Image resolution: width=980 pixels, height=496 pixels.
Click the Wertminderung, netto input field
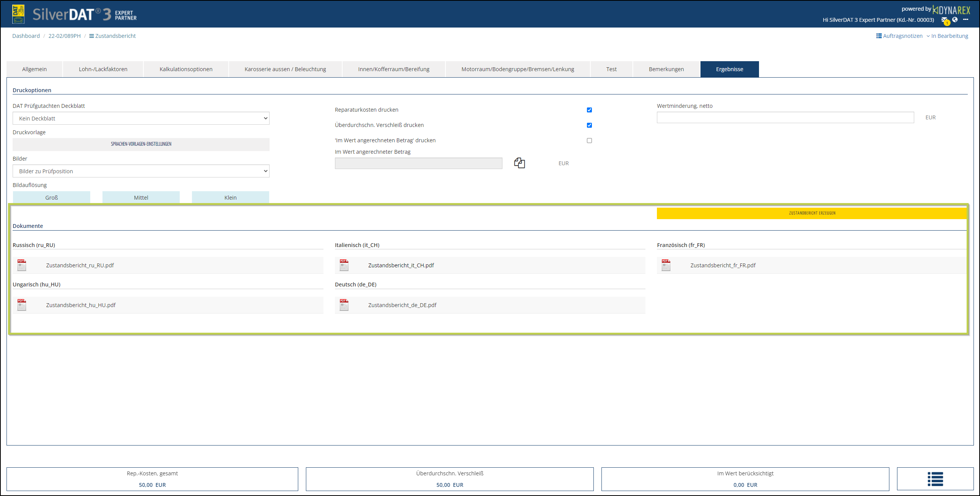785,117
